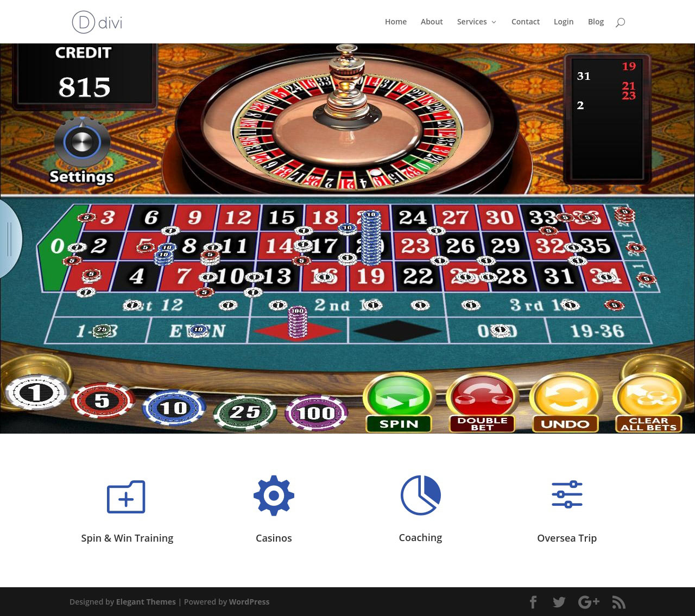Select the red 5 value chip
The height and width of the screenshot is (616, 695).
(103, 401)
